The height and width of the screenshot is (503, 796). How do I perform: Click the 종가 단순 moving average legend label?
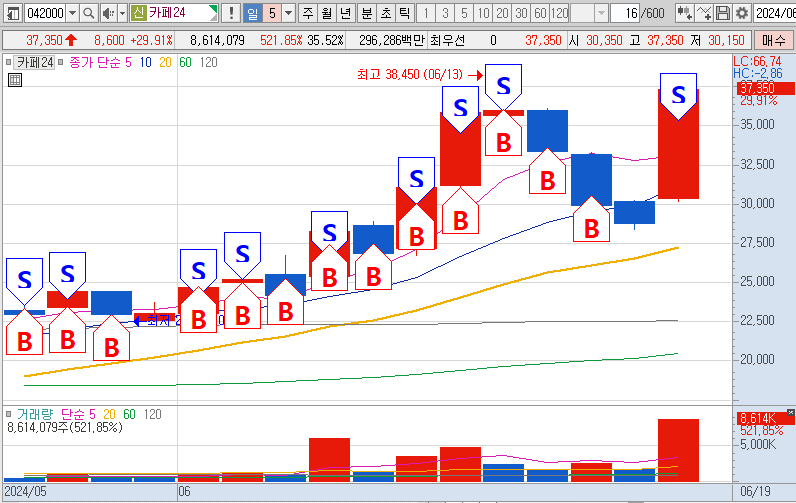tap(95, 62)
